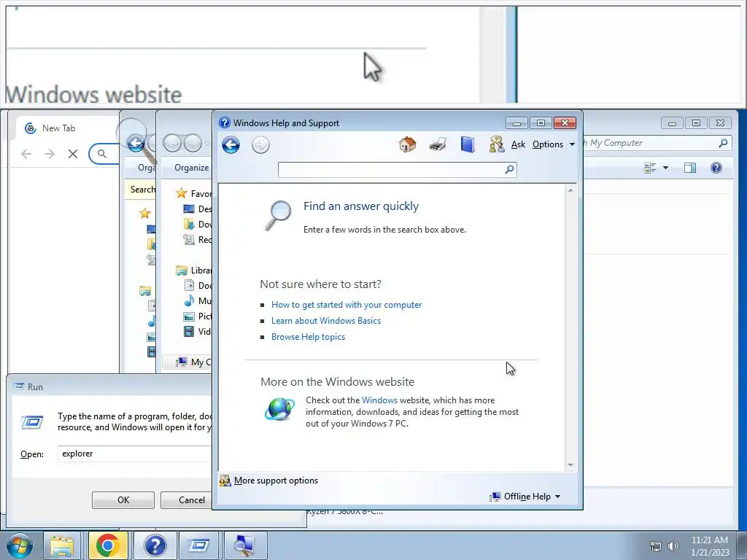Open Organize menu in Explorer window
Image resolution: width=747 pixels, height=560 pixels.
(192, 168)
